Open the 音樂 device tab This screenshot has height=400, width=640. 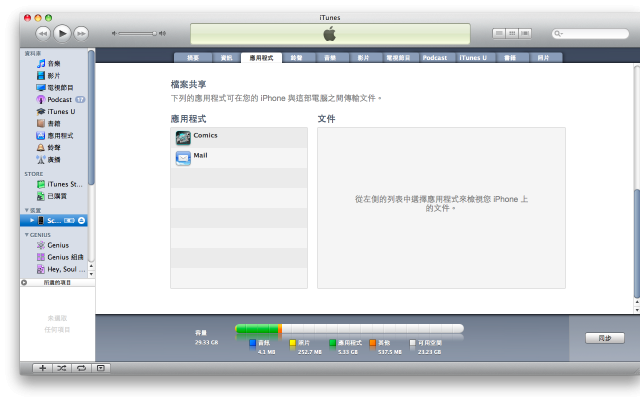pos(330,58)
